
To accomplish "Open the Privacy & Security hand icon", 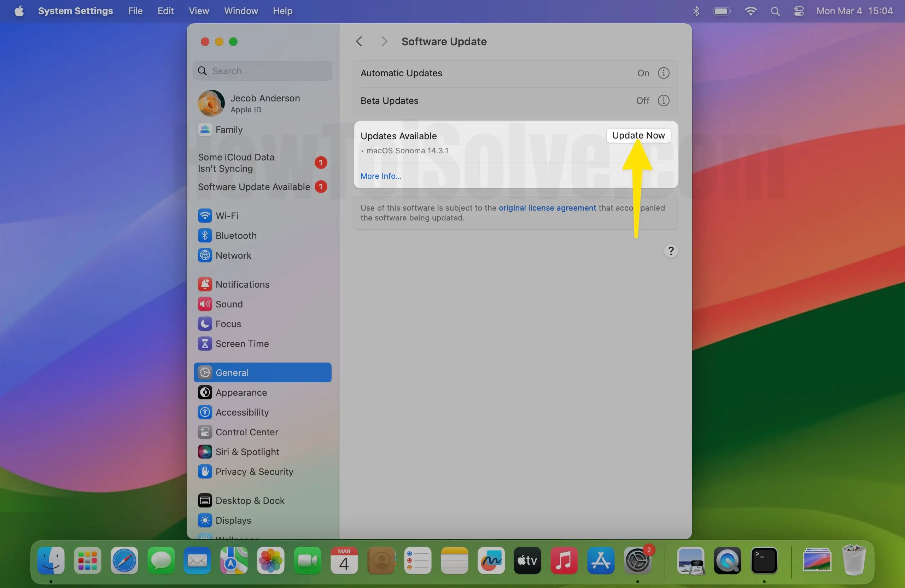I will pos(205,471).
